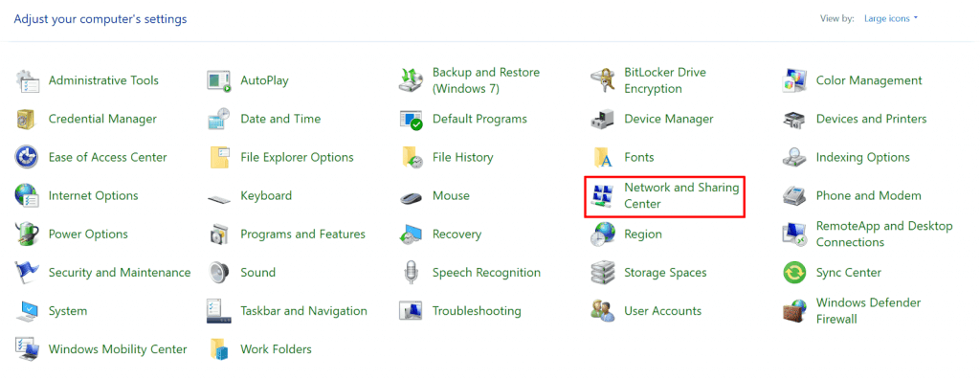
Task: Open the File History text link
Action: [x=463, y=158]
